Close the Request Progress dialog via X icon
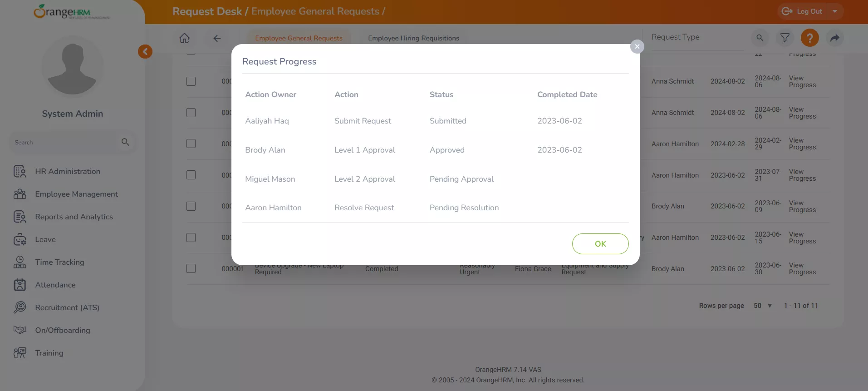Viewport: 868px width, 391px height. (x=637, y=46)
